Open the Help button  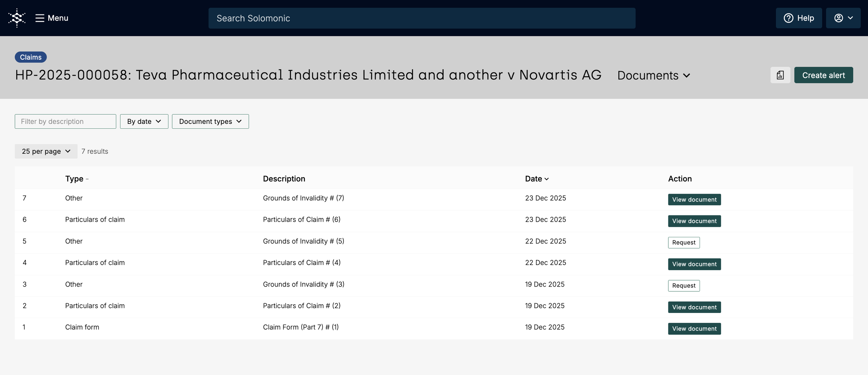(799, 18)
